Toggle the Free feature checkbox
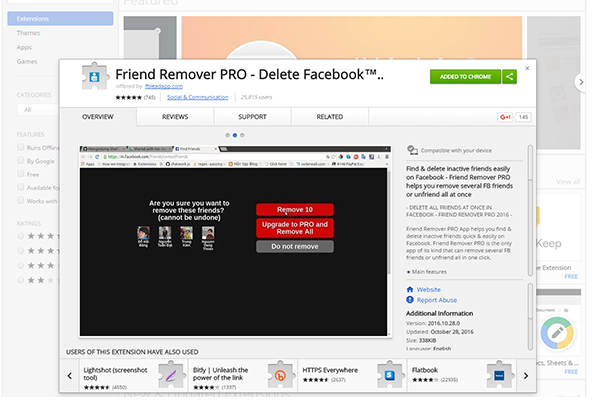 coord(21,174)
